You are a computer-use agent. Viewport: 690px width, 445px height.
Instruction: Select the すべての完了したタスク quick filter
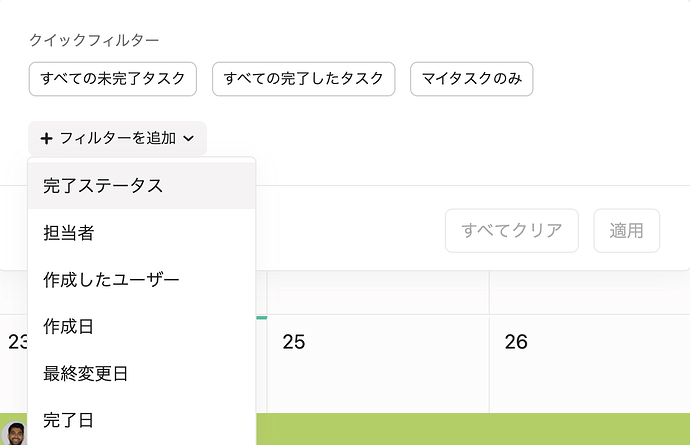click(304, 79)
